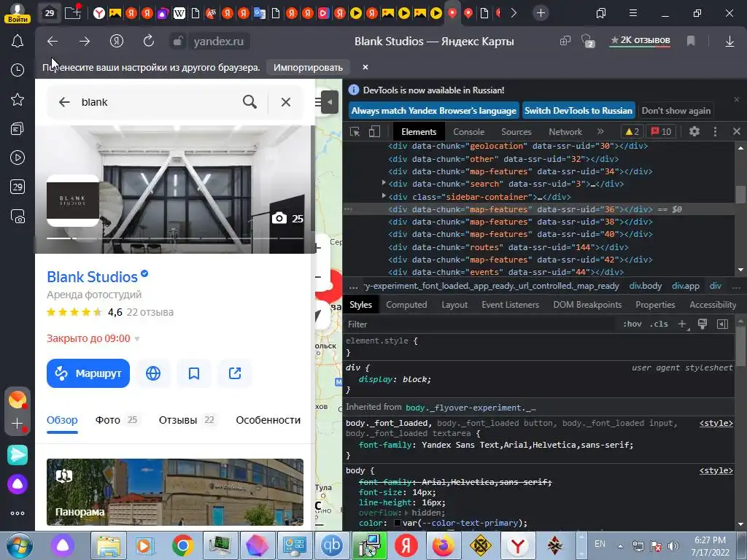The width and height of the screenshot is (747, 560).
Task: Open the Фото tab in maps card
Action: [116, 420]
